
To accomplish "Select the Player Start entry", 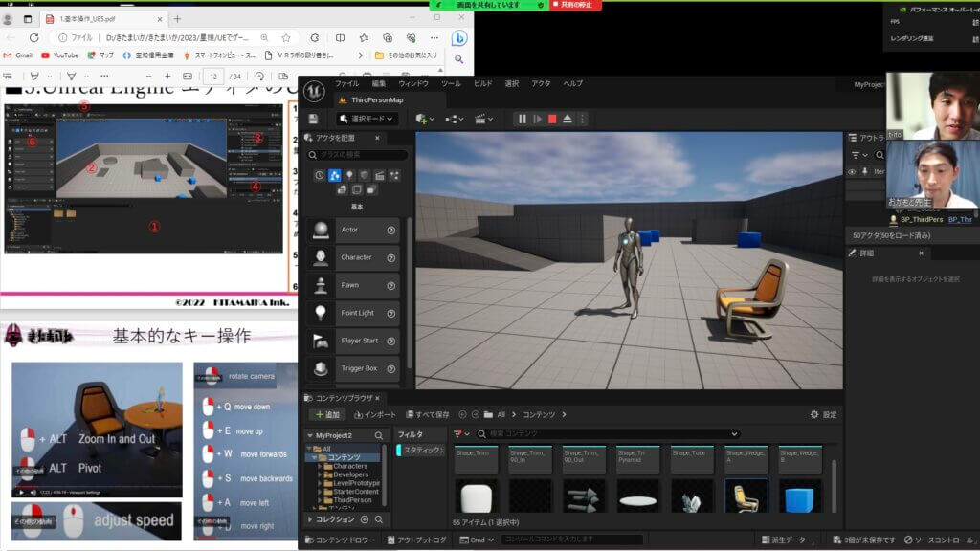I will pyautogui.click(x=352, y=342).
